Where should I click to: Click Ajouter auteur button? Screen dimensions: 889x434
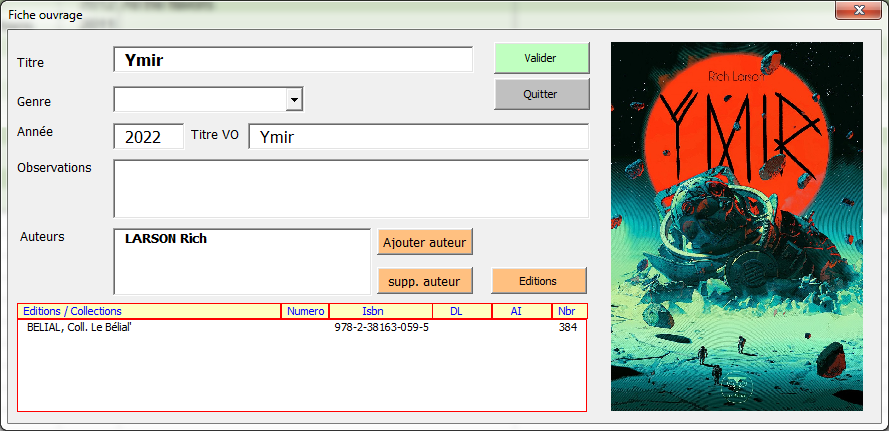(x=425, y=243)
